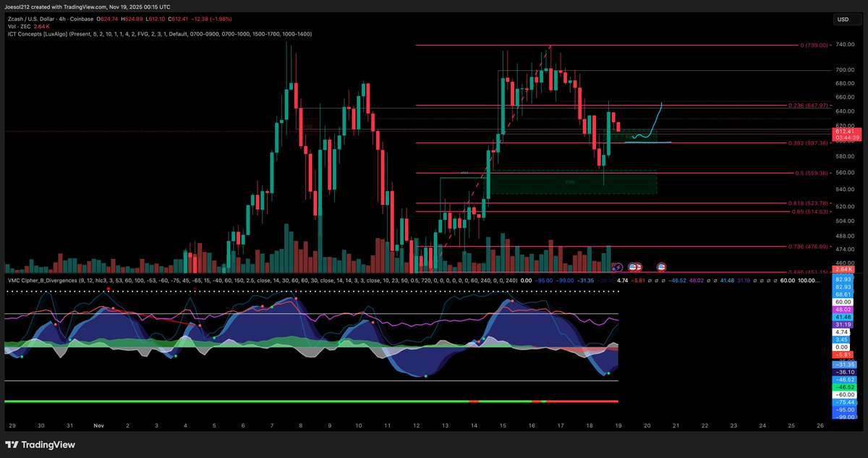Click the paired flag economic event markers

tap(634, 267)
